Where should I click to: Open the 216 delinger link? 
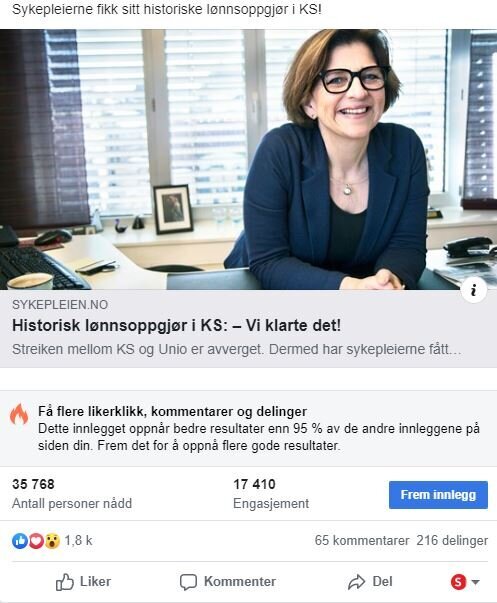point(452,540)
